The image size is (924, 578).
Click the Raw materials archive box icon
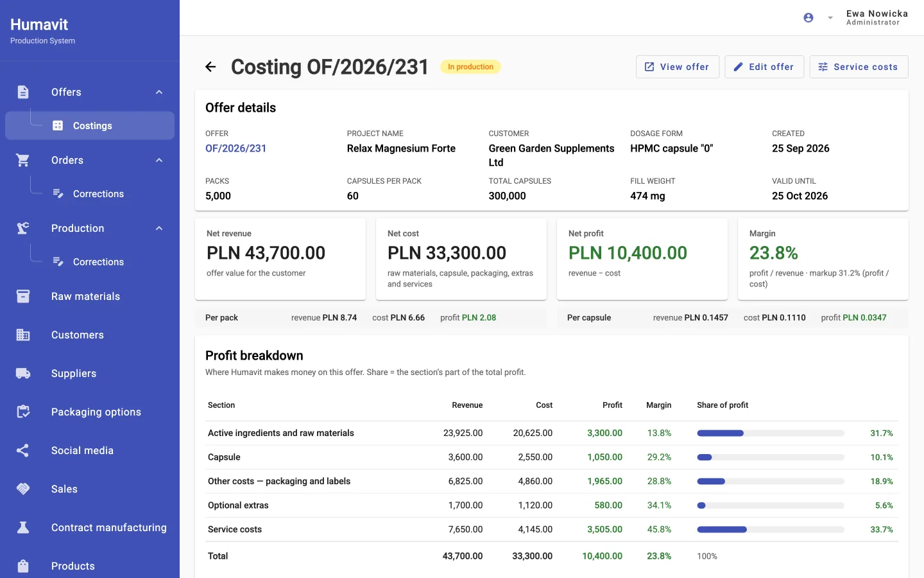(x=23, y=296)
